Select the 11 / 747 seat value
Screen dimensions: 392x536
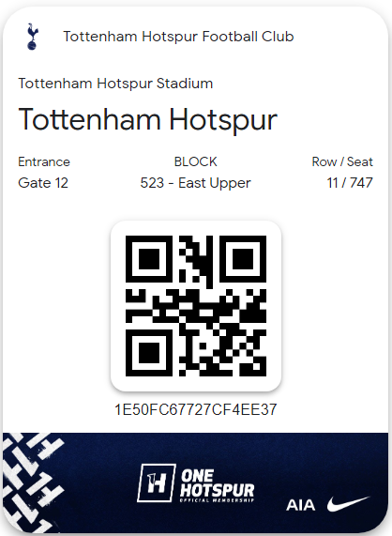[350, 183]
